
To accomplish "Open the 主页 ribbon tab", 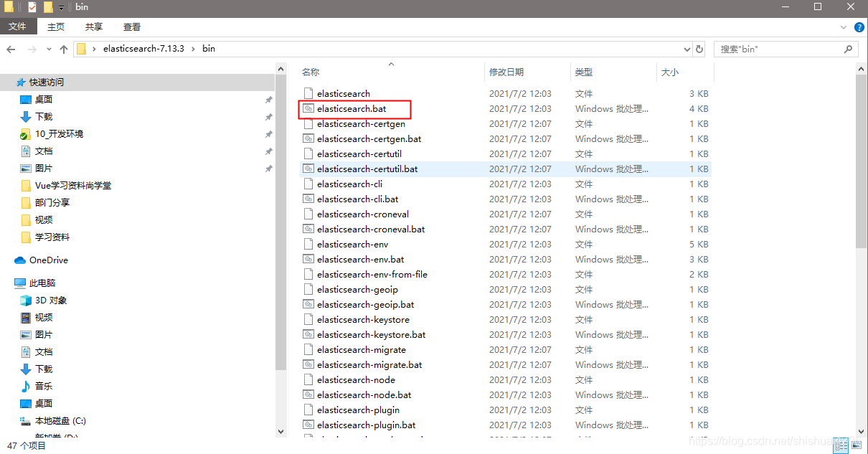I will pyautogui.click(x=56, y=27).
